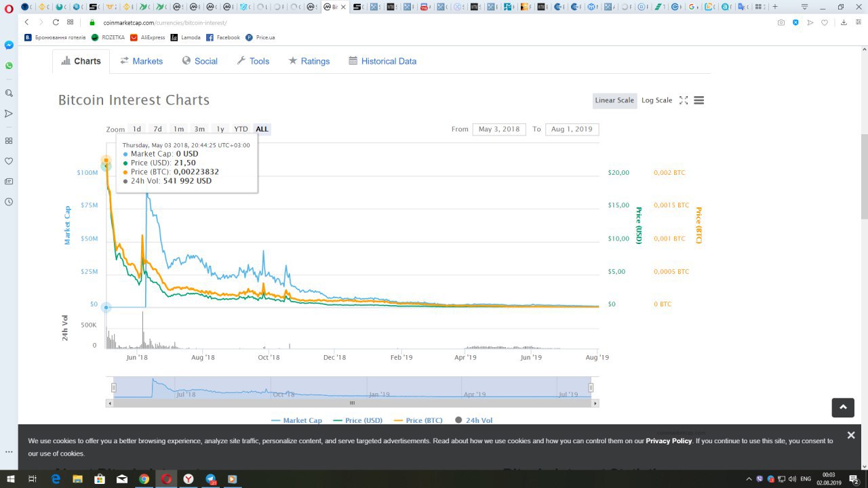The width and height of the screenshot is (868, 488).
Task: Open Speed Dial grid from sidebar
Action: point(9,141)
